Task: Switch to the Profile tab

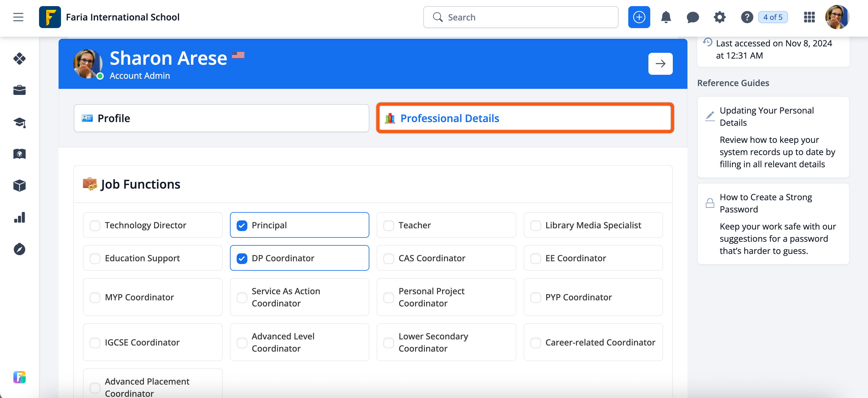Action: pyautogui.click(x=221, y=118)
